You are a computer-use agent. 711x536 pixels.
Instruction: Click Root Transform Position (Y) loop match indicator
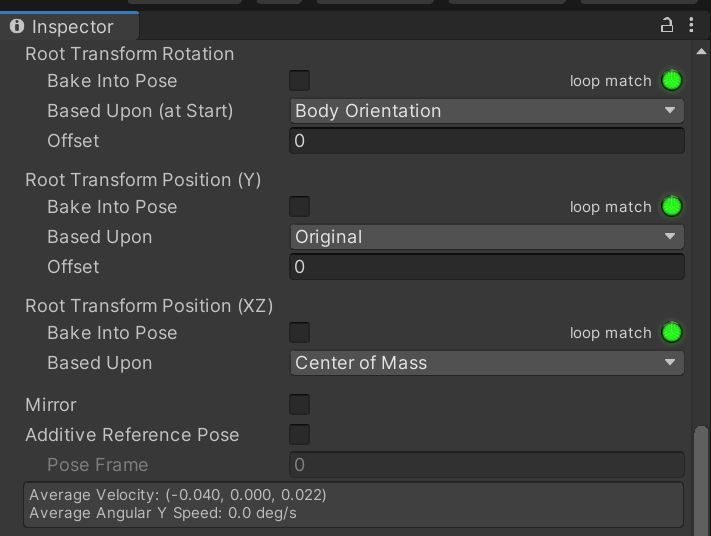(672, 207)
